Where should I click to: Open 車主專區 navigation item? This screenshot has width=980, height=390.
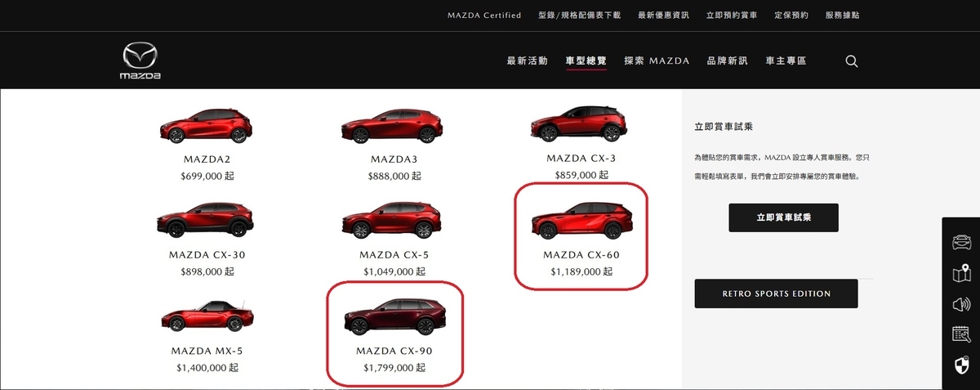[786, 61]
